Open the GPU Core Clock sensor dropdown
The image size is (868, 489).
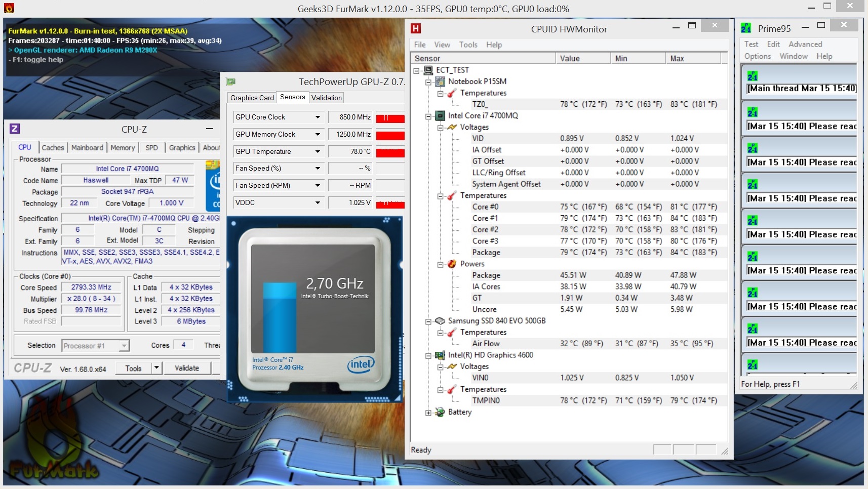(318, 117)
